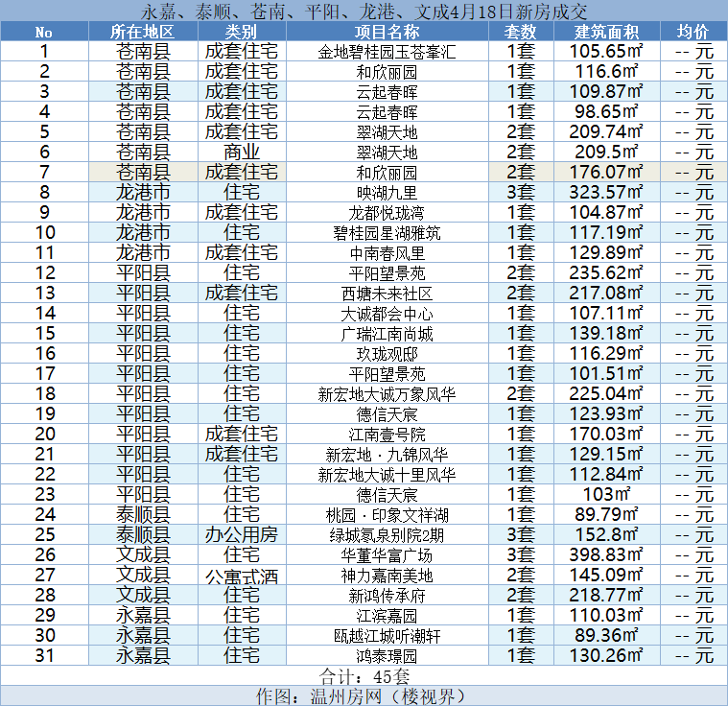Click the 所在地区 column header
728x706 pixels.
pos(143,32)
